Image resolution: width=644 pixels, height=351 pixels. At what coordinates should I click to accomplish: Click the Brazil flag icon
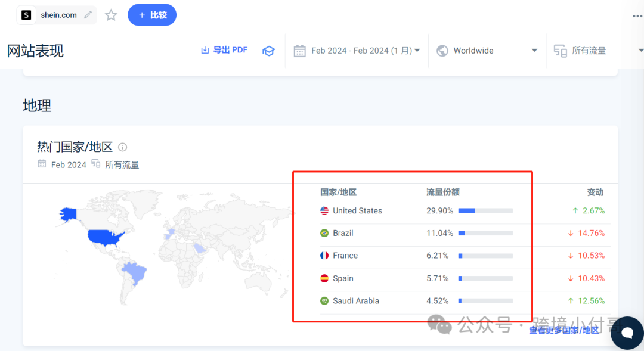[x=324, y=233]
